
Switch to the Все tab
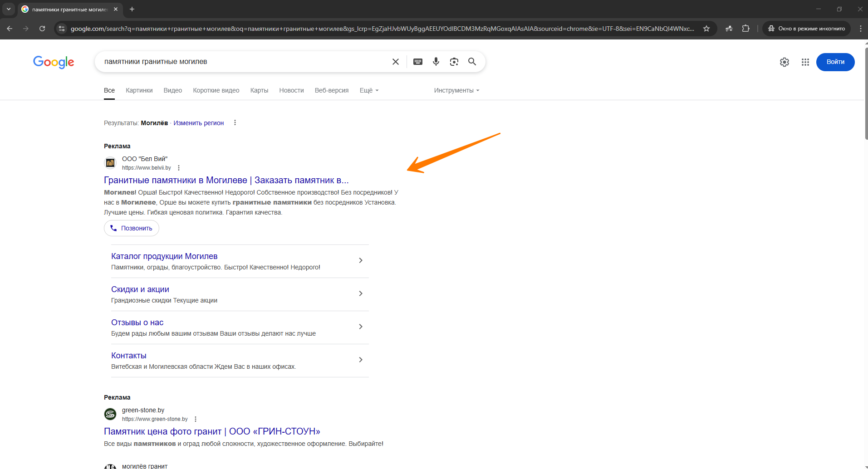[109, 90]
